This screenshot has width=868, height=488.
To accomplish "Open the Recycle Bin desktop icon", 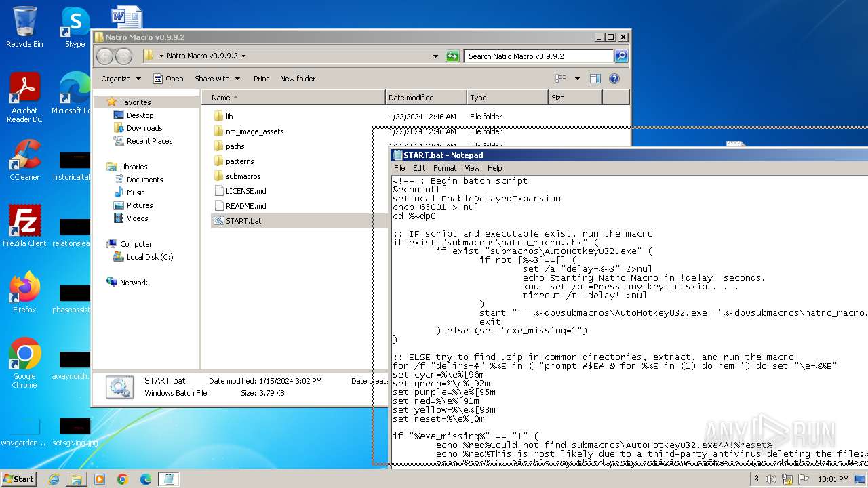I will coord(24,27).
